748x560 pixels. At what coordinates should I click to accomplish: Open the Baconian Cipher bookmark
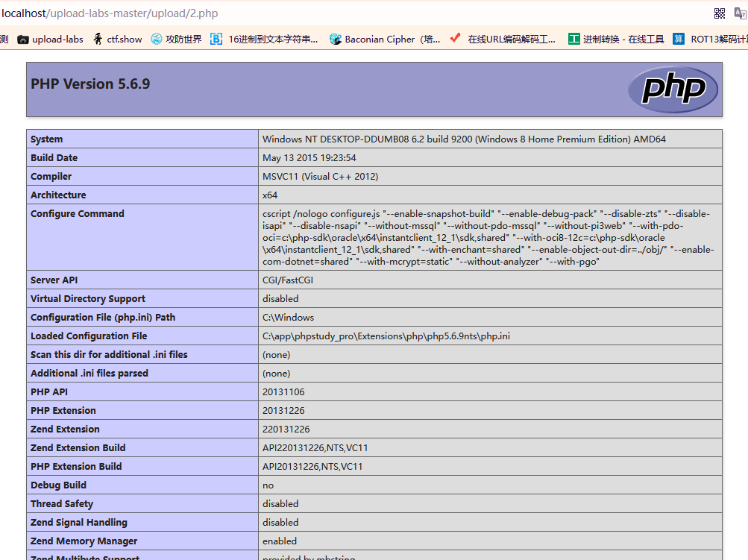[x=385, y=39]
